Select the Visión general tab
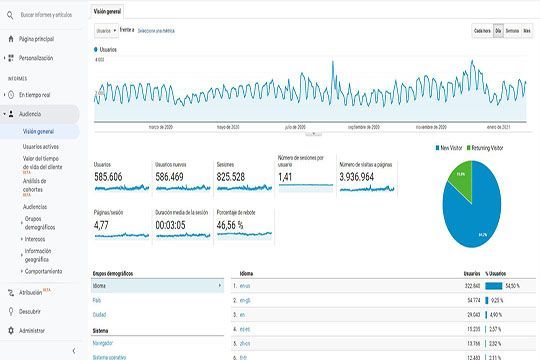Screen dimensions: 540x360 click(107, 11)
